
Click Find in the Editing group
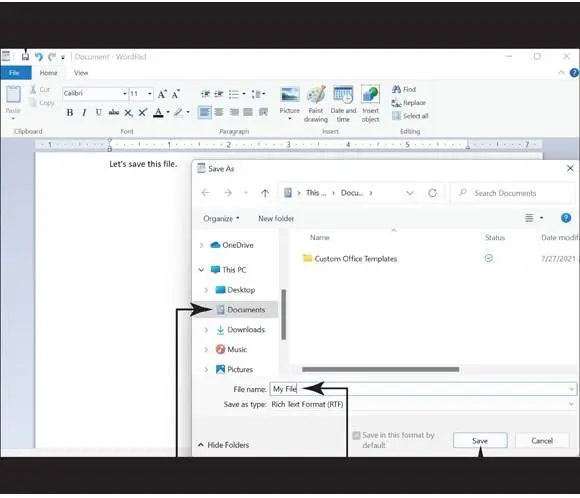(x=404, y=90)
